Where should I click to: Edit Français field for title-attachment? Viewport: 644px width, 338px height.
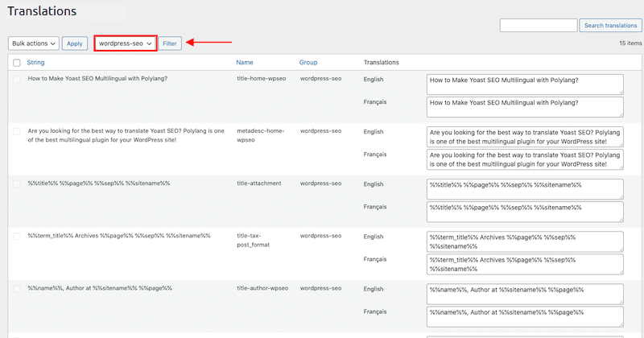525,212
